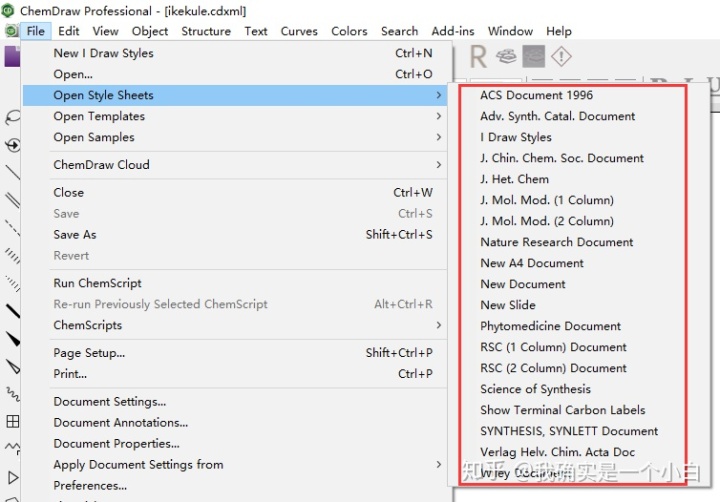Screen dimensions: 720x502
Task: Open Document Settings...
Action: pos(235,401)
